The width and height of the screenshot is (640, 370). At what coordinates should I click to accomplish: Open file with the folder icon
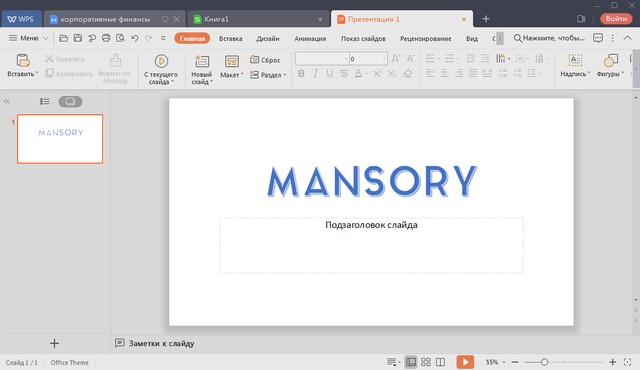coord(63,38)
